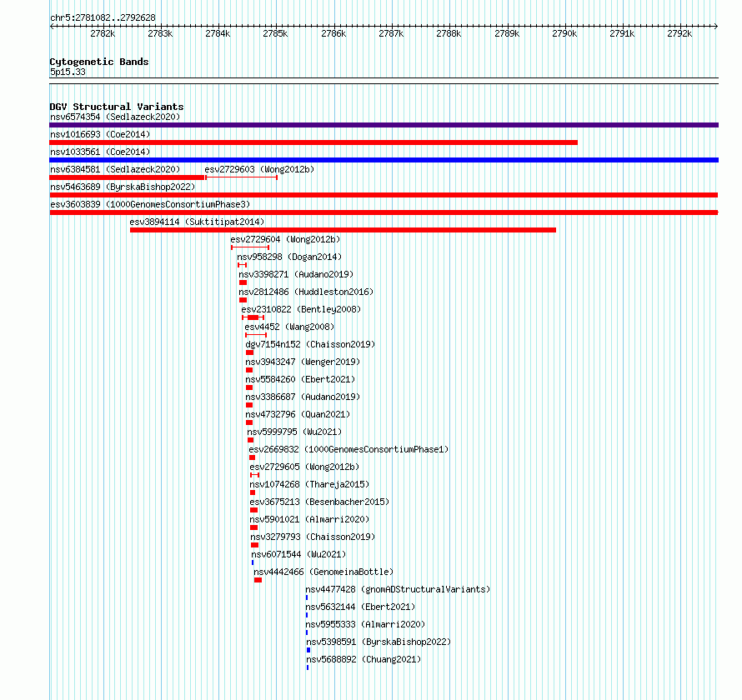Click the red dgv7154n152 variant block
742x700 pixels.
250,352
